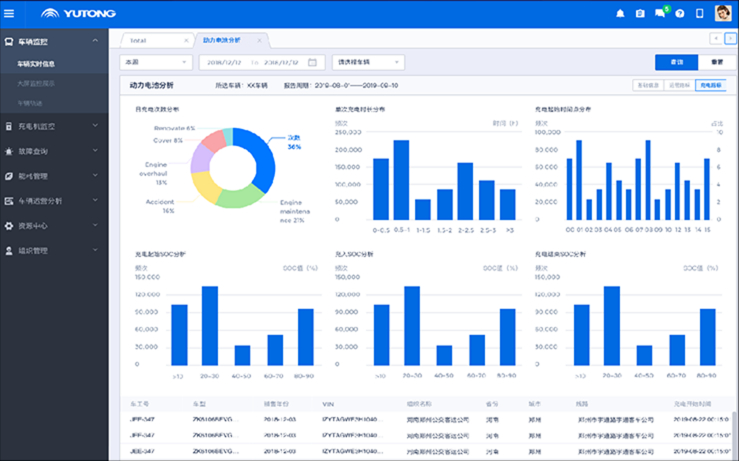The width and height of the screenshot is (739, 461).
Task: Open the messages icon with badge 5
Action: (x=660, y=14)
